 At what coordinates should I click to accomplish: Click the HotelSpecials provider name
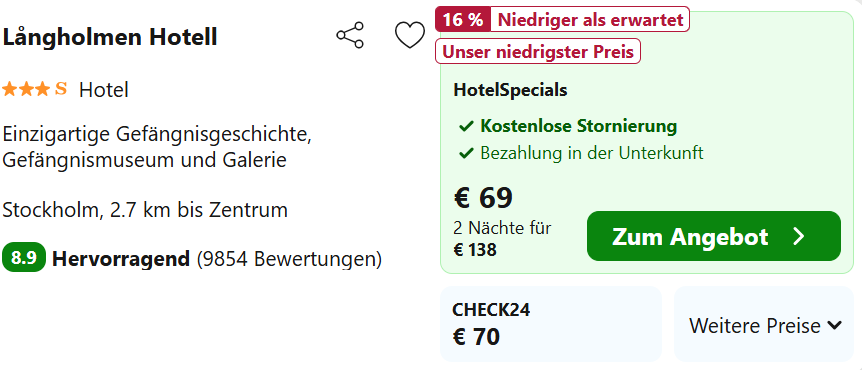(x=510, y=90)
